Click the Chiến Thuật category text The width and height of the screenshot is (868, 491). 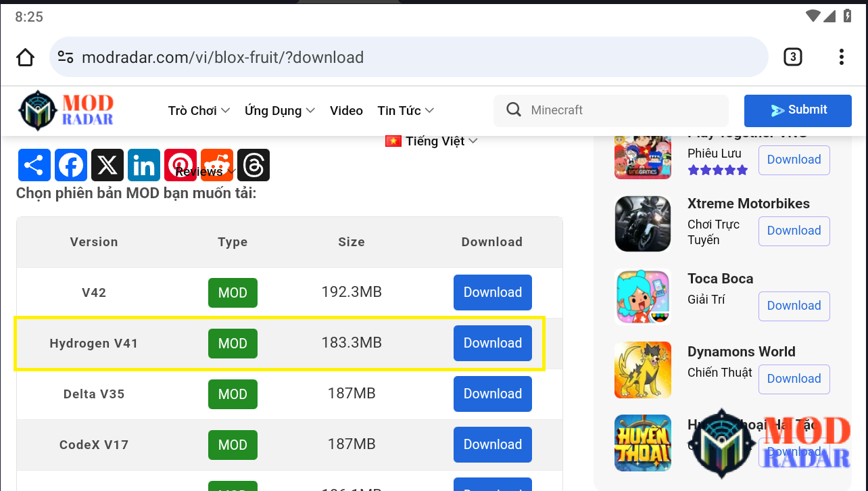(720, 373)
